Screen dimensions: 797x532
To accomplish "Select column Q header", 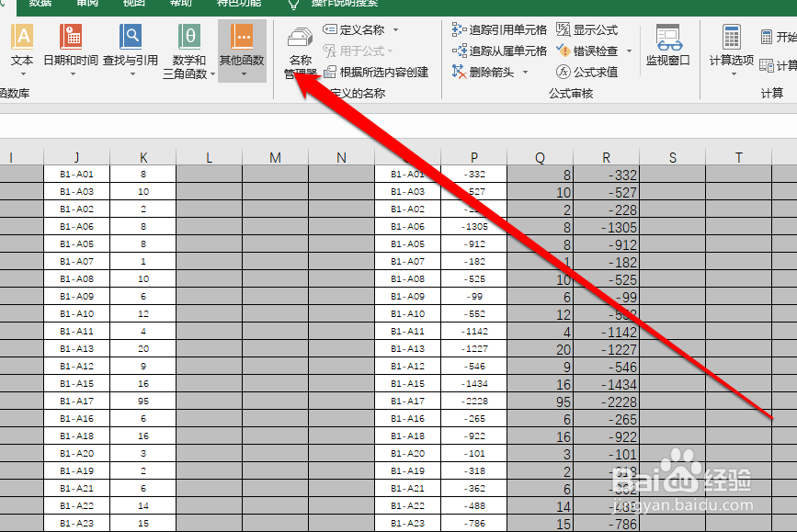I will [541, 157].
